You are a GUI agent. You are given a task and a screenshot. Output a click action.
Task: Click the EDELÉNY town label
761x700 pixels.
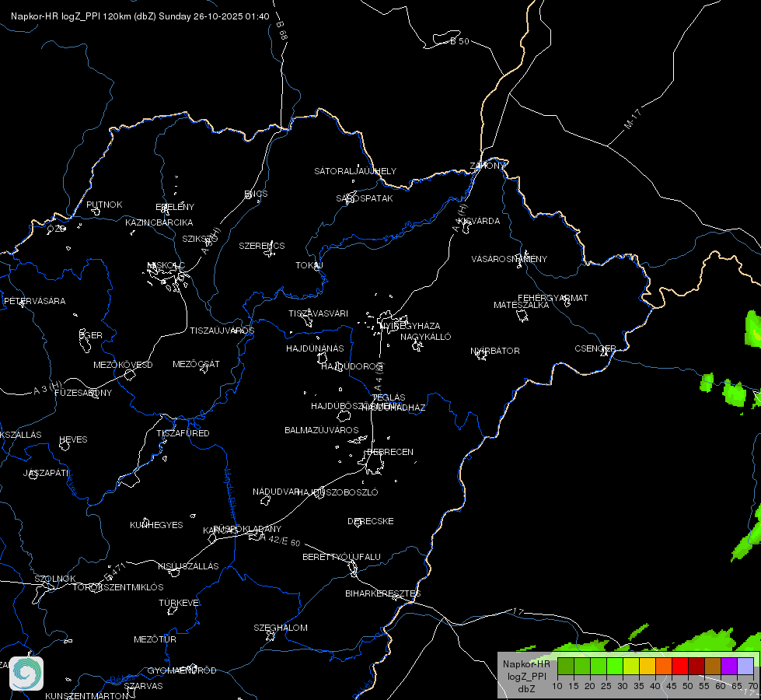click(x=175, y=207)
